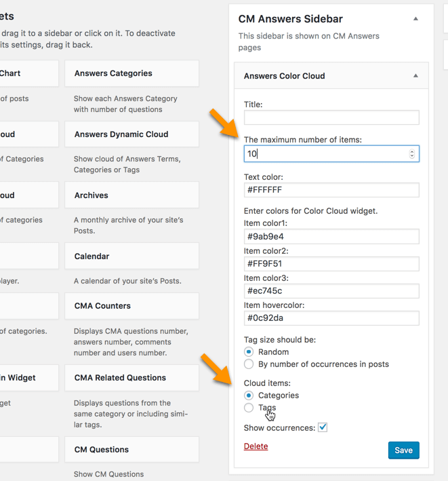The width and height of the screenshot is (448, 481).
Task: Click the Item color1 field
Action: click(x=331, y=237)
